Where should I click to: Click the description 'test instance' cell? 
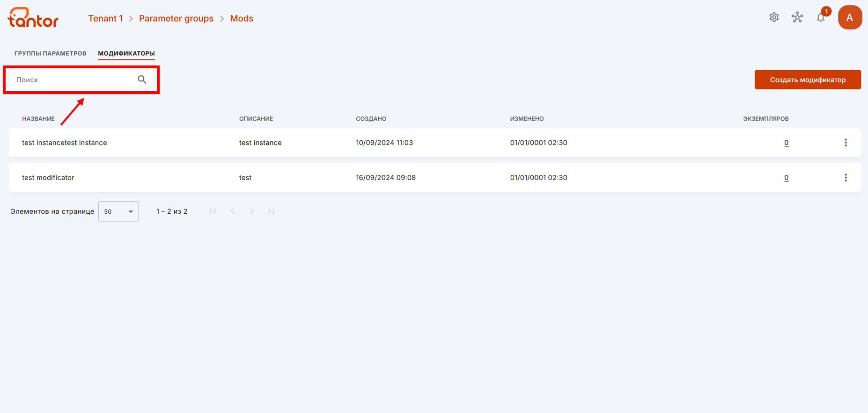[x=260, y=143]
